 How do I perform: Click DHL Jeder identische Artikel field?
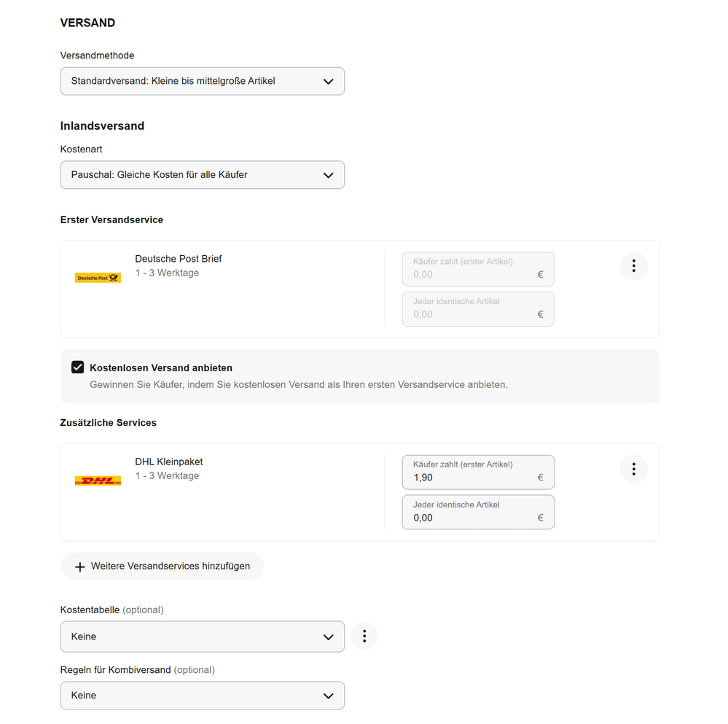point(478,513)
